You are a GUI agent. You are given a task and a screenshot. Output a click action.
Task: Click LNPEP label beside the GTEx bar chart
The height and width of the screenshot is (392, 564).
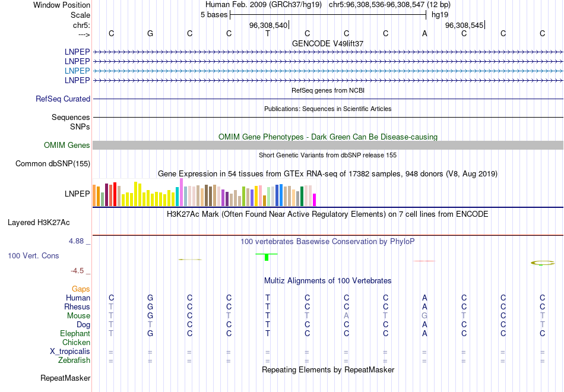(77, 194)
